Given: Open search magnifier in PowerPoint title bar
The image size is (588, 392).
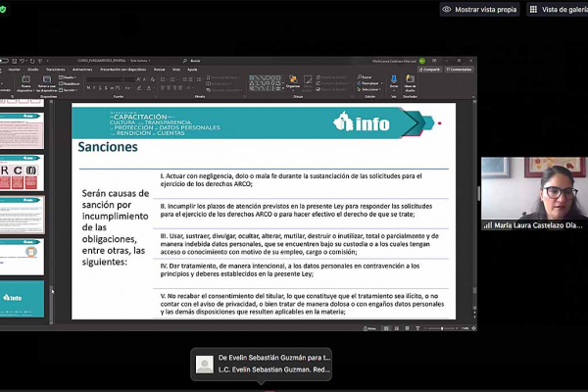Looking at the screenshot, I should tap(185, 61).
